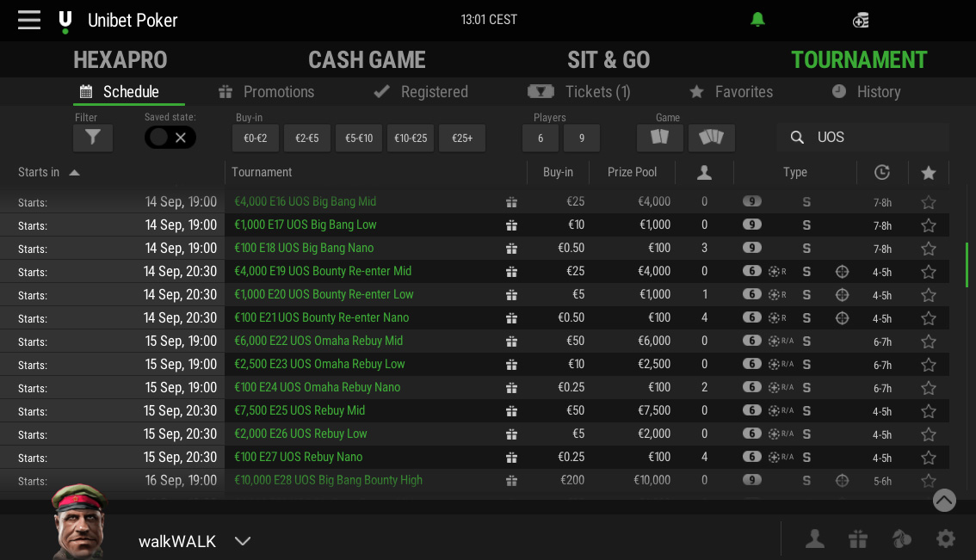
Task: Filter buy-in by €2-€5
Action: click(307, 138)
